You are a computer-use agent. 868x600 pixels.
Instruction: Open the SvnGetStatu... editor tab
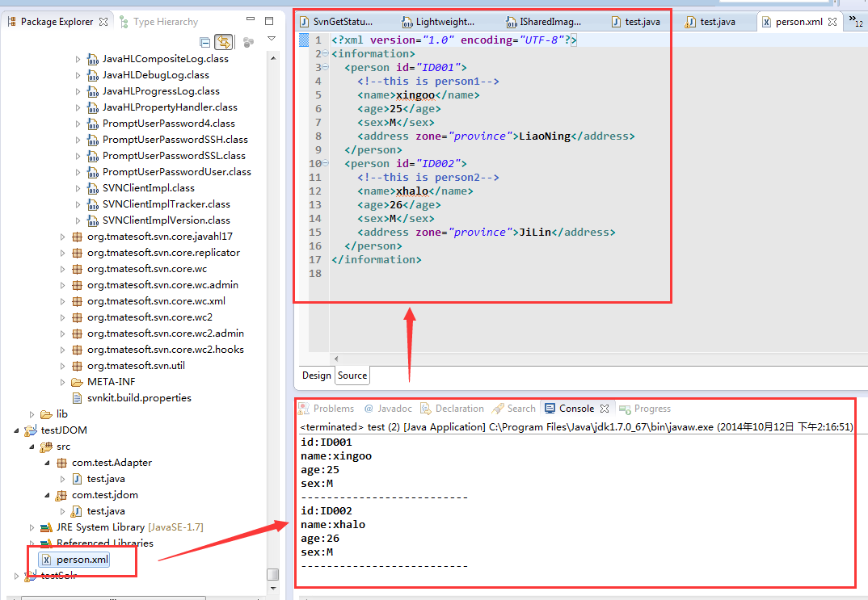[336, 22]
